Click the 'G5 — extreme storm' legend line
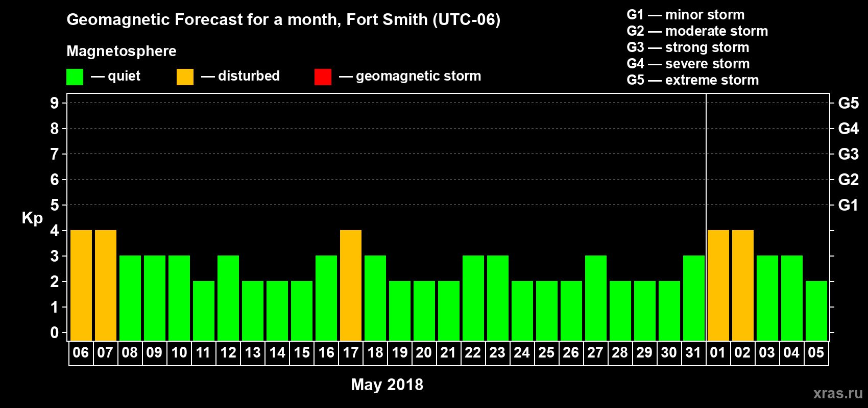 [x=692, y=80]
